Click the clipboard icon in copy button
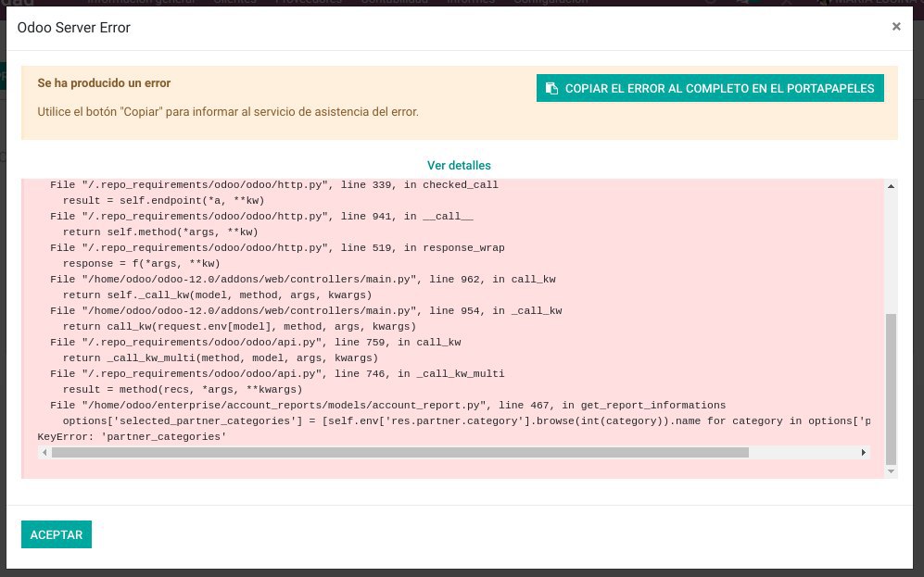The height and width of the screenshot is (577, 924). tap(551, 88)
